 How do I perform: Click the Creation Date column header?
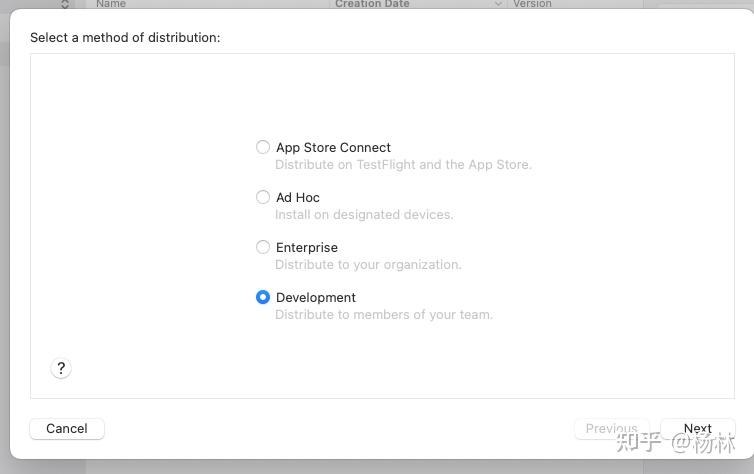[371, 4]
